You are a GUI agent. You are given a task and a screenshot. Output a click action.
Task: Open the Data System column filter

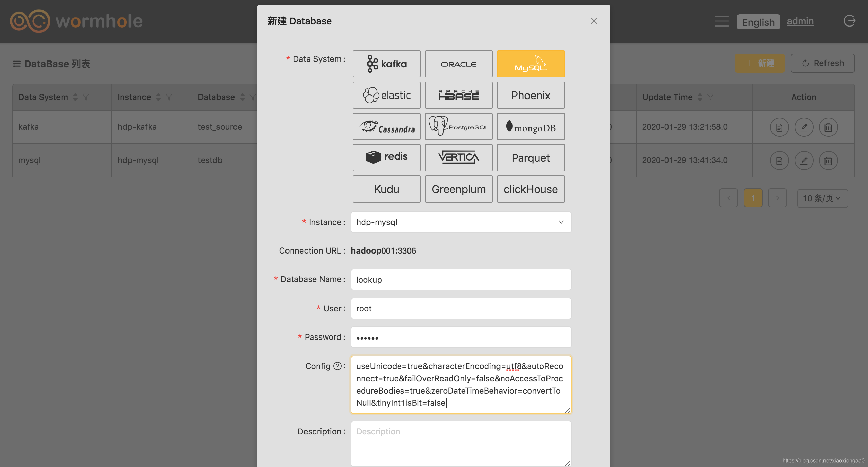coord(86,97)
